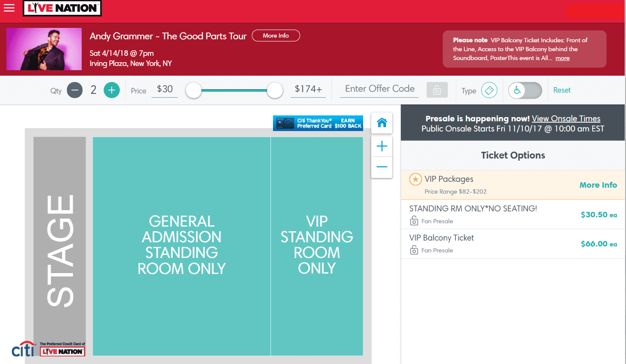Viewport: 626px width, 364px height.
Task: Zoom out on the venue map
Action: 382,167
